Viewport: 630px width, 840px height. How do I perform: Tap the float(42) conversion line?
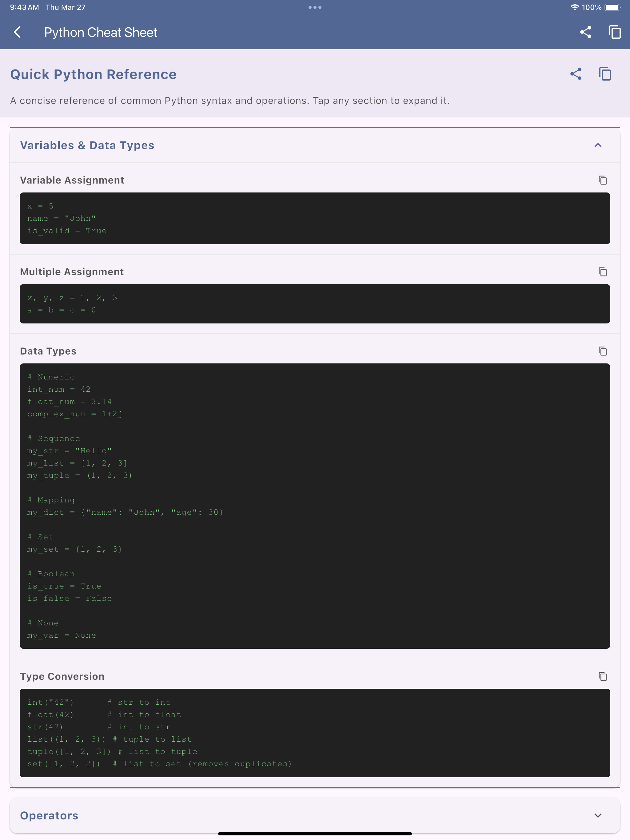tap(104, 715)
